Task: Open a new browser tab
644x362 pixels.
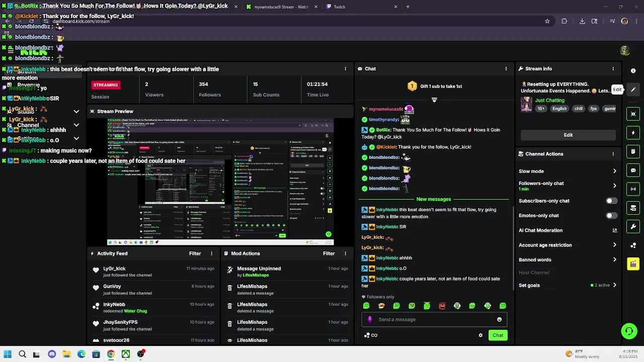Action: [408, 7]
